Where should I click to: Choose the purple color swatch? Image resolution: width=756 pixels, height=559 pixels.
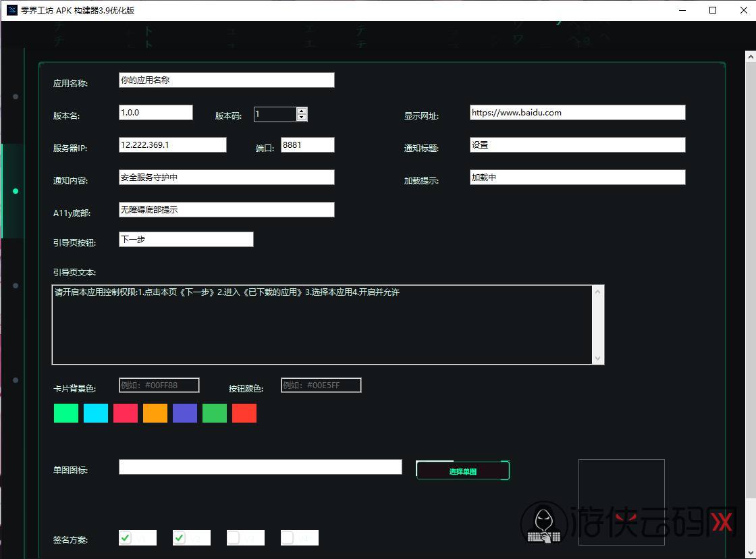[185, 413]
